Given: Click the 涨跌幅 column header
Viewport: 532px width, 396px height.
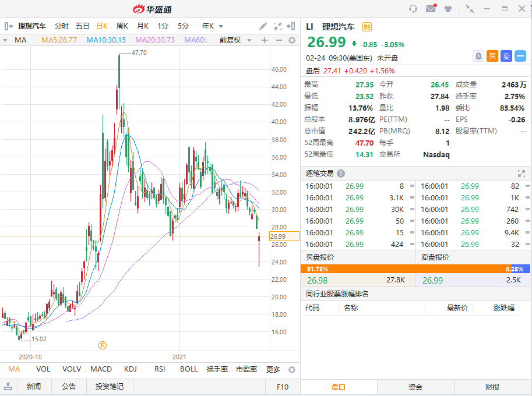Looking at the screenshot, I should tap(504, 308).
